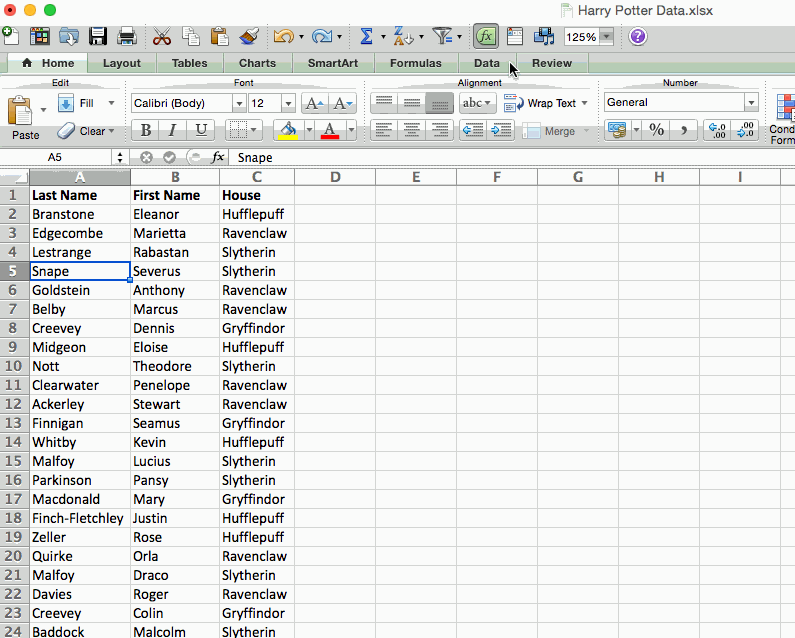795x638 pixels.
Task: Toggle align text left
Action: pos(384,130)
